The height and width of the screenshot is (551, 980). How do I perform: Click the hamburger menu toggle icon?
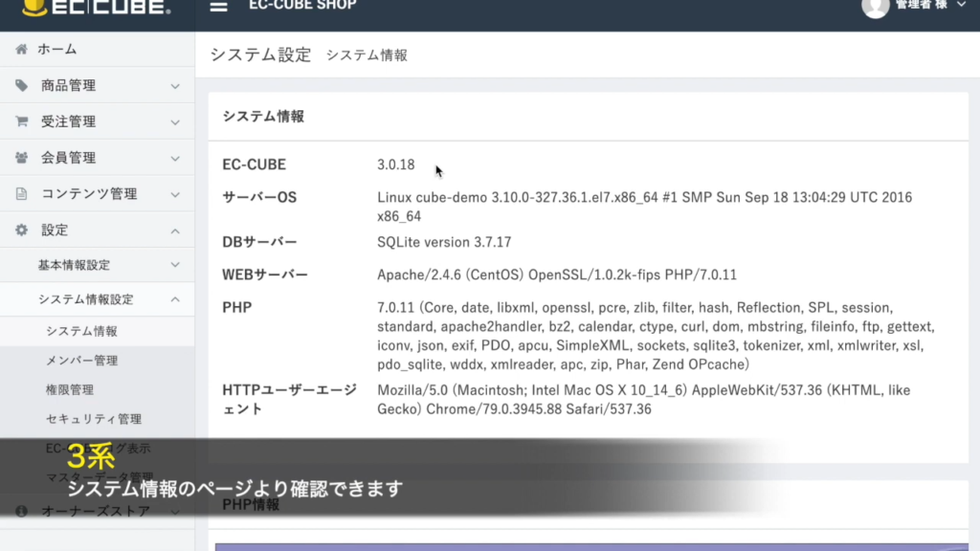[219, 7]
